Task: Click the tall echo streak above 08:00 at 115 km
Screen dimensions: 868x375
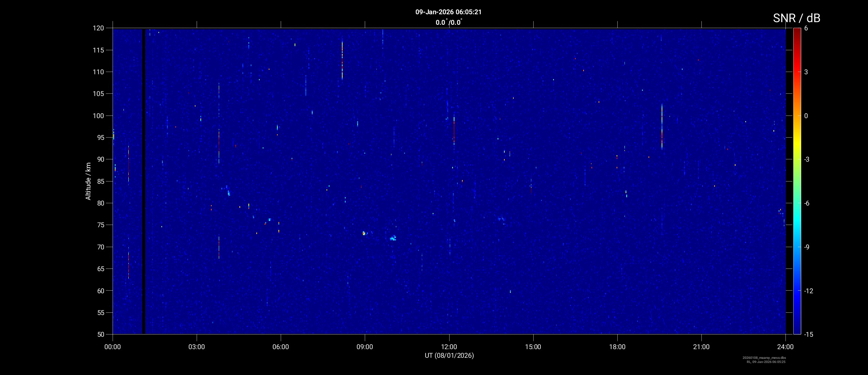Action: tap(342, 60)
